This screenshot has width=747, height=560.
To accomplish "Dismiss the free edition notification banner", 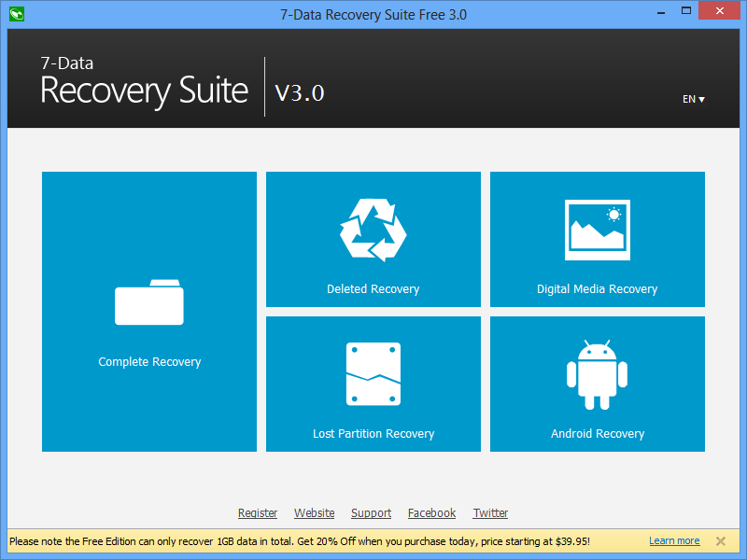I will (x=720, y=540).
